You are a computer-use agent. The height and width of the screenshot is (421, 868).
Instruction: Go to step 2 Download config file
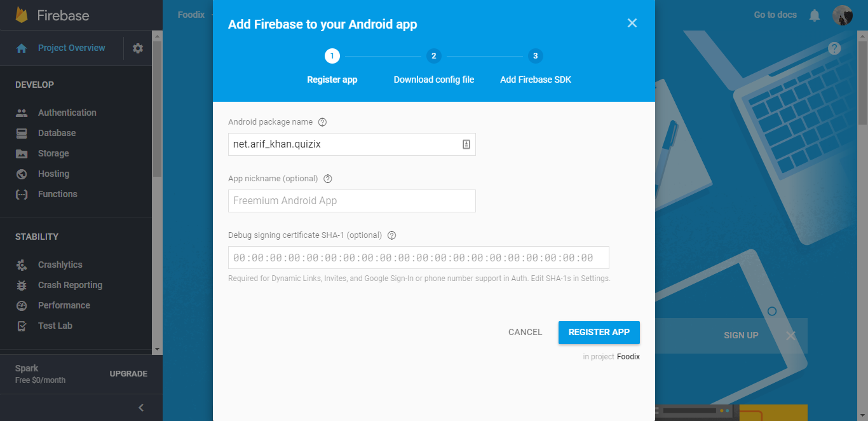tap(434, 56)
